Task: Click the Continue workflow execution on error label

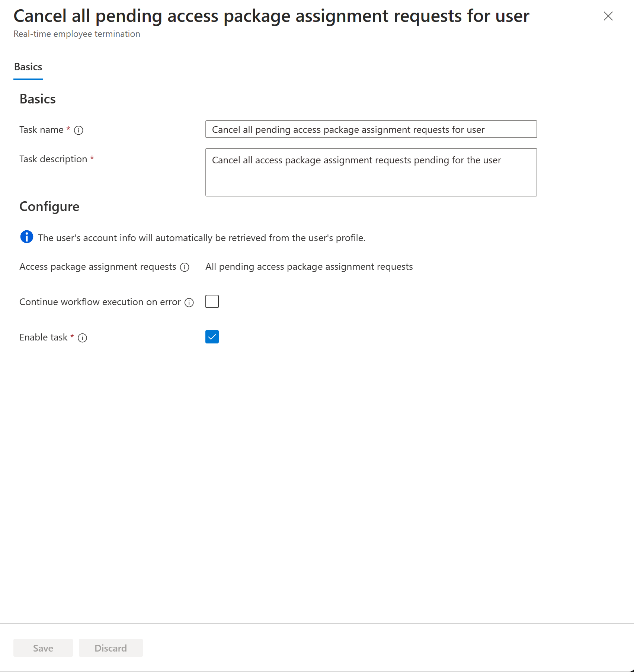Action: pyautogui.click(x=100, y=302)
